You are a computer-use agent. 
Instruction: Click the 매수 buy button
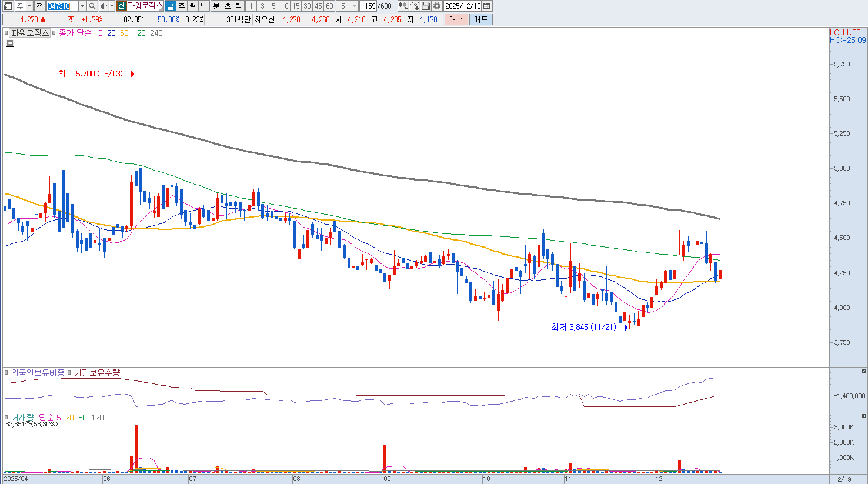click(456, 19)
